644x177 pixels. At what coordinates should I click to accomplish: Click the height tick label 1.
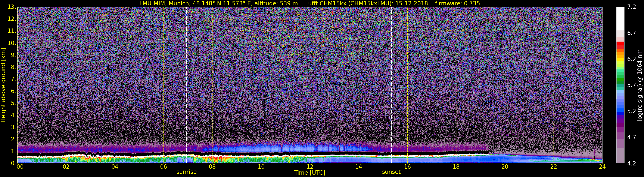[x=13, y=151]
